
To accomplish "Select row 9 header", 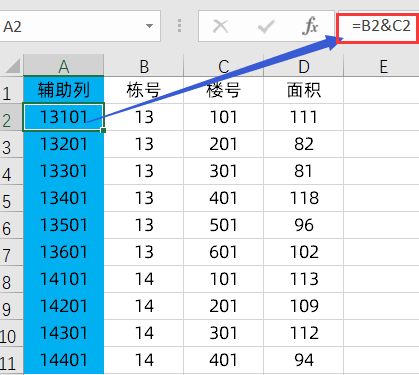I will (11, 306).
